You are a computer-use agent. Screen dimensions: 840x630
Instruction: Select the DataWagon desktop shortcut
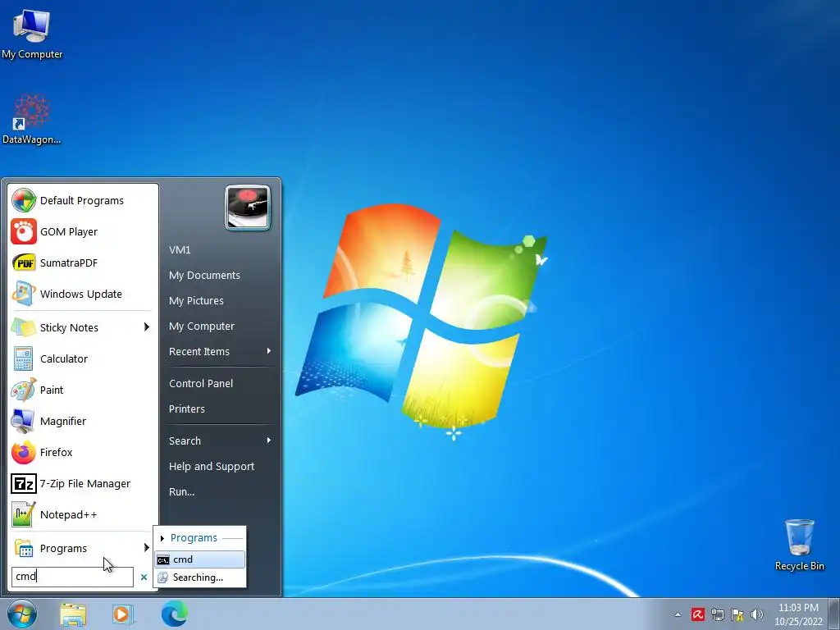32,119
